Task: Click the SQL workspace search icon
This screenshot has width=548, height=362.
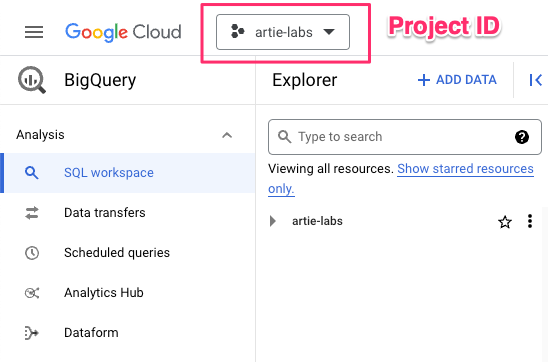Action: [x=31, y=173]
